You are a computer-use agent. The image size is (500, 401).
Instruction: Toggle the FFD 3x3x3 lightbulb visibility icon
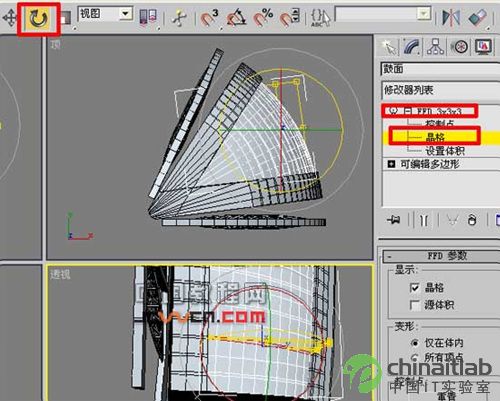(x=393, y=111)
